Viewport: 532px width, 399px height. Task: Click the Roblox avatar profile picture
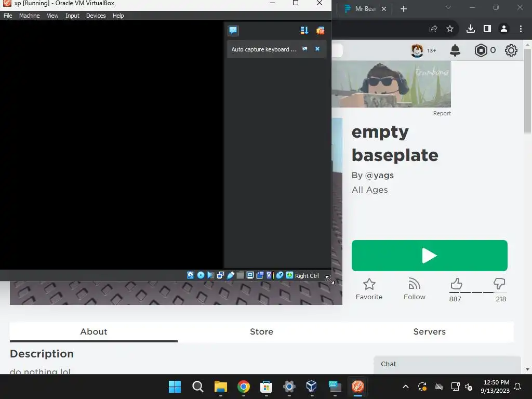click(x=417, y=50)
